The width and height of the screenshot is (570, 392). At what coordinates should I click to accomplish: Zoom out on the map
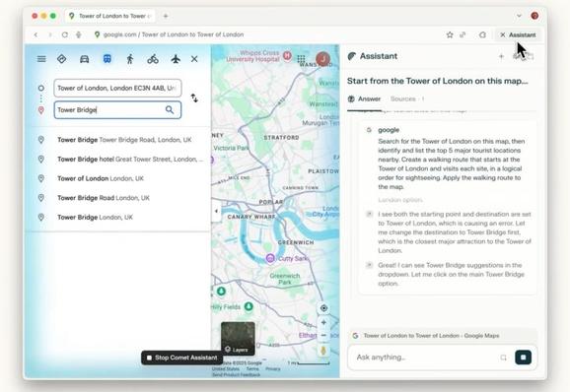pyautogui.click(x=323, y=336)
